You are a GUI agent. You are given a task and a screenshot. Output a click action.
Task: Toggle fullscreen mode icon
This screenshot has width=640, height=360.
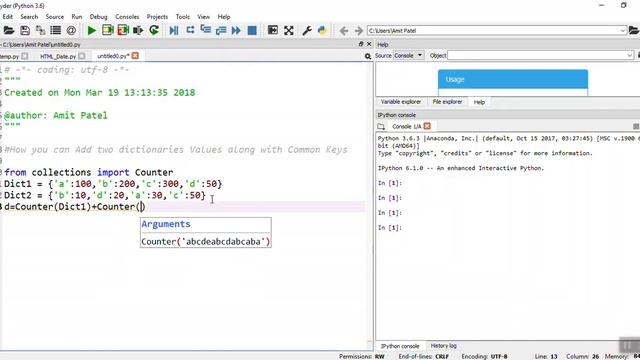[289, 30]
